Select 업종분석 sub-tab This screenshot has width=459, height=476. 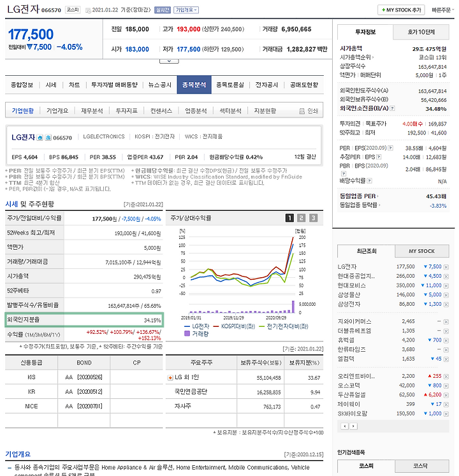(196, 111)
